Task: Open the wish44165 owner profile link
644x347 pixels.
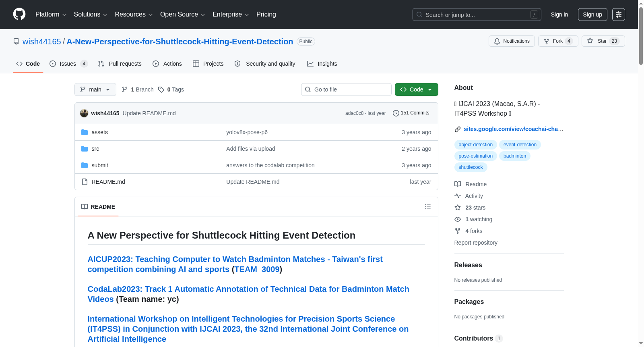Action: [42, 42]
